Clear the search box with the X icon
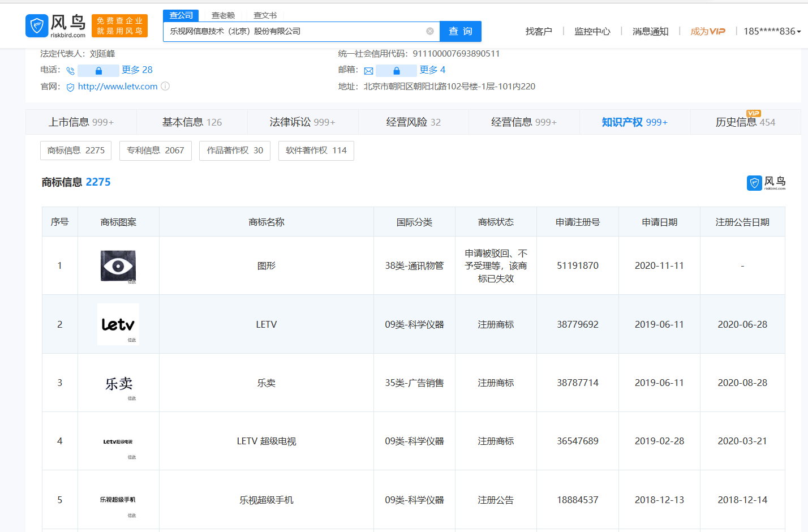 click(430, 31)
